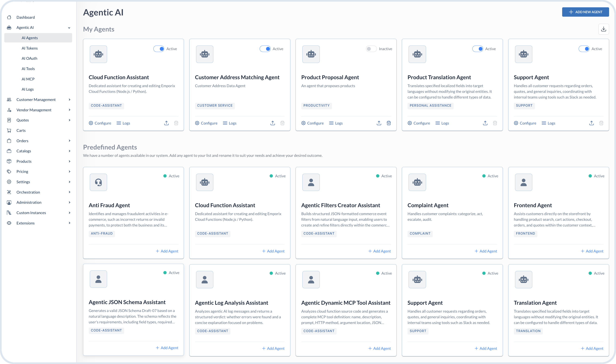616x364 pixels.
Task: Toggle the My Agents Support Agent switch
Action: tap(584, 49)
